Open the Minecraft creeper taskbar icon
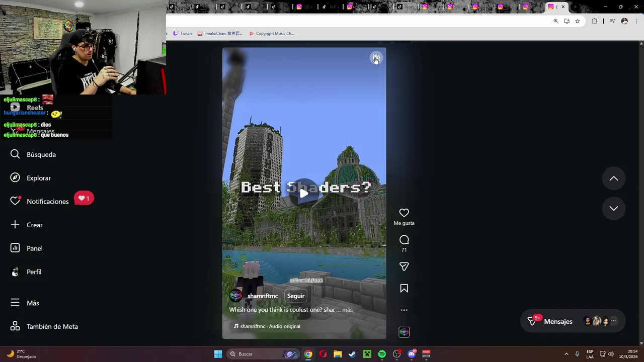Viewport: 644px width, 362px height. click(367, 354)
